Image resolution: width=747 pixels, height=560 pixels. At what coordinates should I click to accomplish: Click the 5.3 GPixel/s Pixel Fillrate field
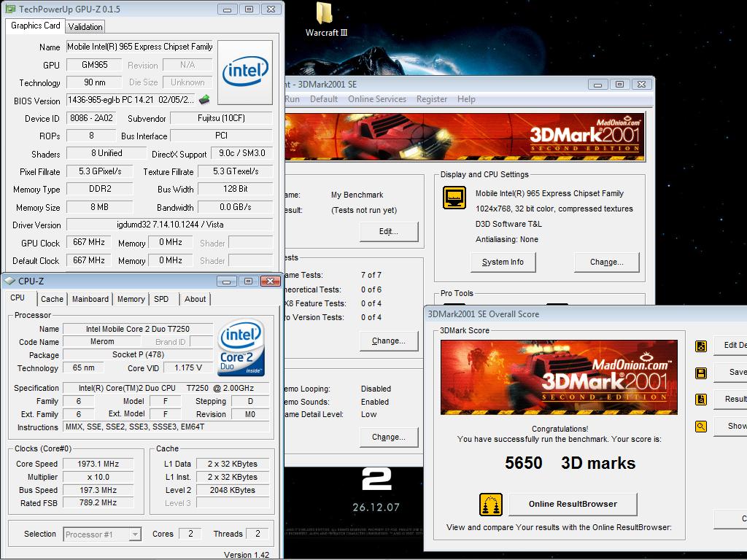pos(99,171)
